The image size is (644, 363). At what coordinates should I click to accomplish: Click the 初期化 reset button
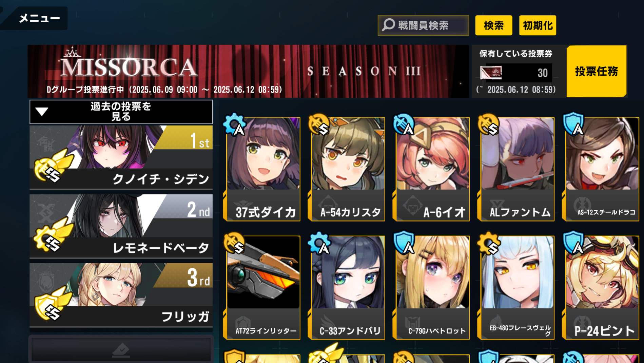(x=538, y=25)
